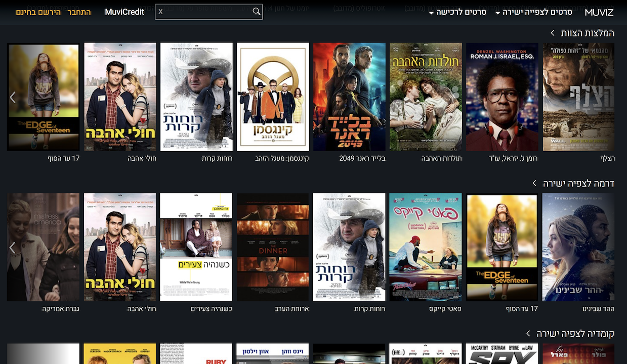Open the MuviCredit page
Screen dimensions: 627x364
point(124,12)
